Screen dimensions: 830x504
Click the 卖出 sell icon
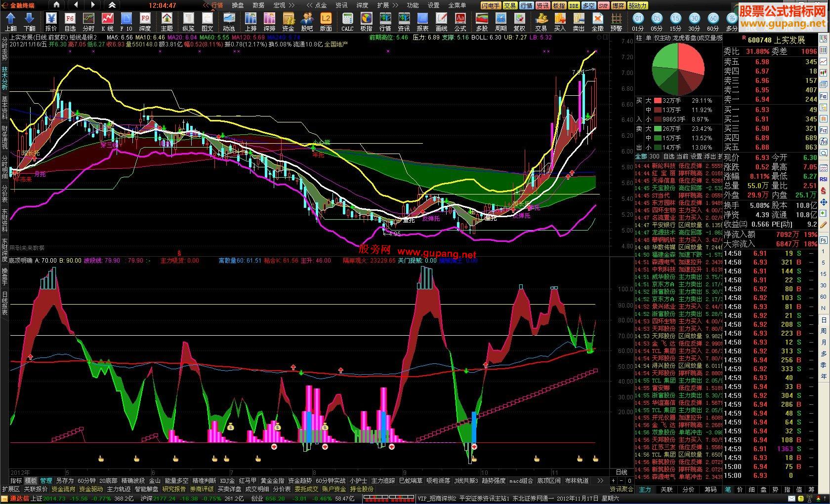[x=579, y=22]
